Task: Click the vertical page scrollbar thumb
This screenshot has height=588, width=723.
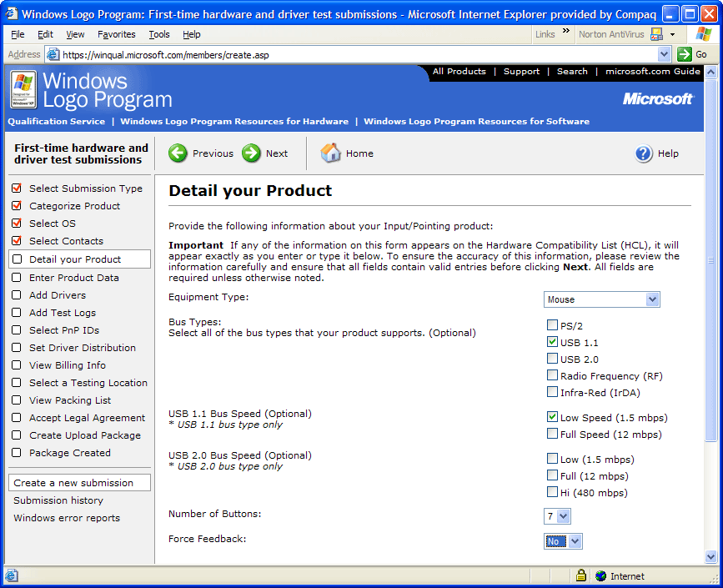Action: (710, 260)
